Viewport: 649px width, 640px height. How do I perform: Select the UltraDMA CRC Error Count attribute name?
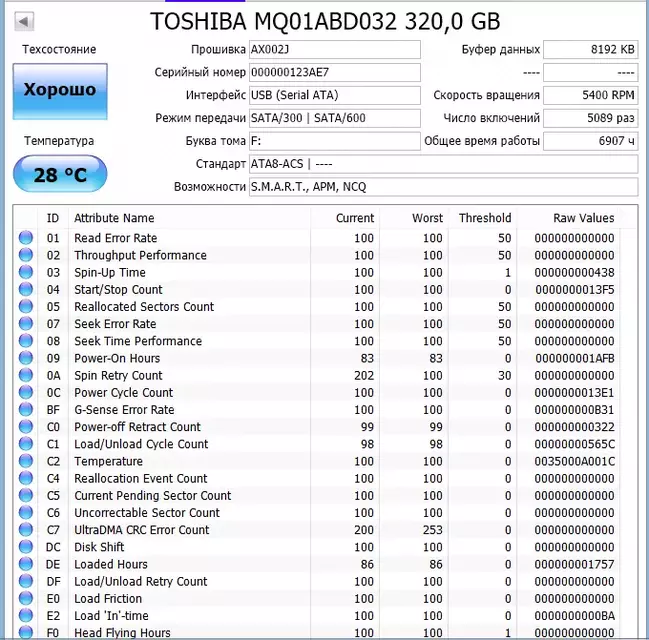[142, 530]
